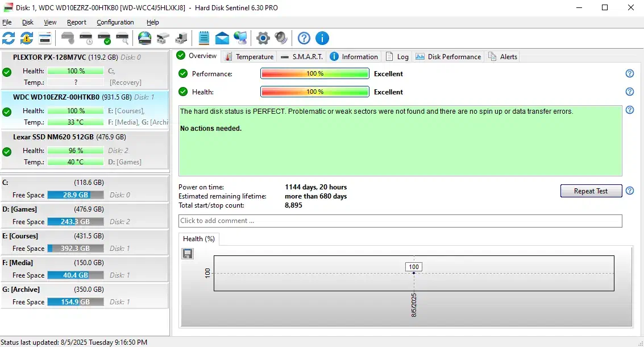
Task: Click the toolbar question mark help icon
Action: click(304, 38)
